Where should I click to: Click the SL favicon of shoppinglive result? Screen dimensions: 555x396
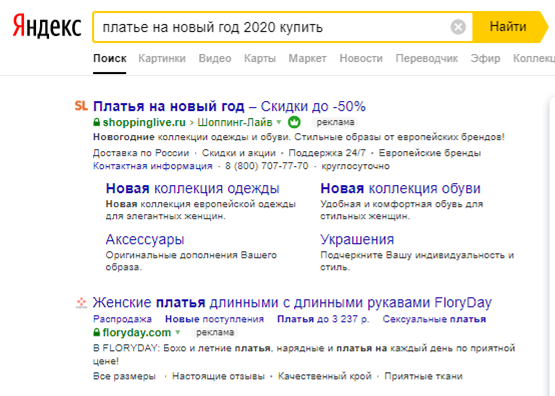point(81,105)
